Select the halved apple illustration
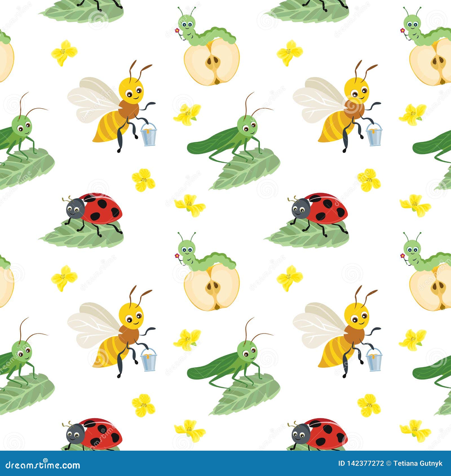Screen dimensions: 451x476 pos(213,63)
